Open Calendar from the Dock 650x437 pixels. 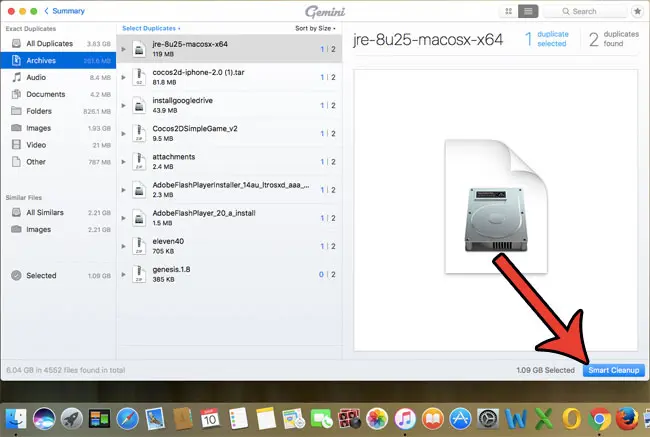210,419
